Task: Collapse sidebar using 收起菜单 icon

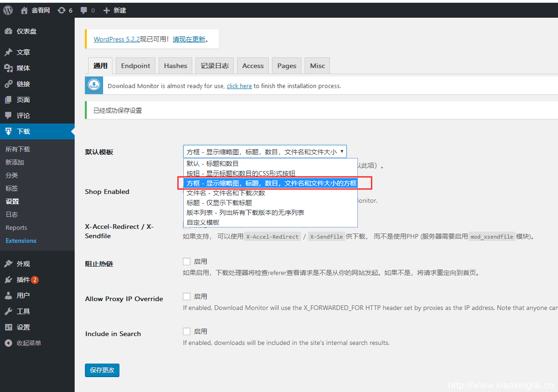Action: point(8,343)
